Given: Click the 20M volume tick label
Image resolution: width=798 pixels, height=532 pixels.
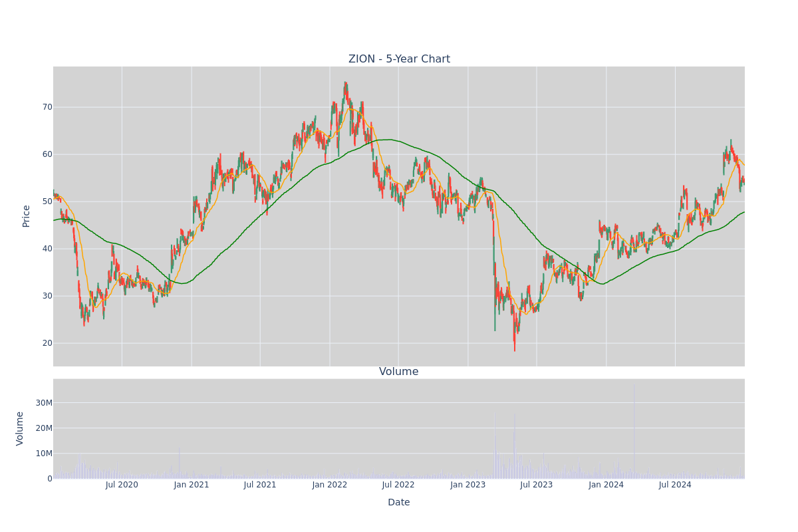Looking at the screenshot, I should 44,428.
